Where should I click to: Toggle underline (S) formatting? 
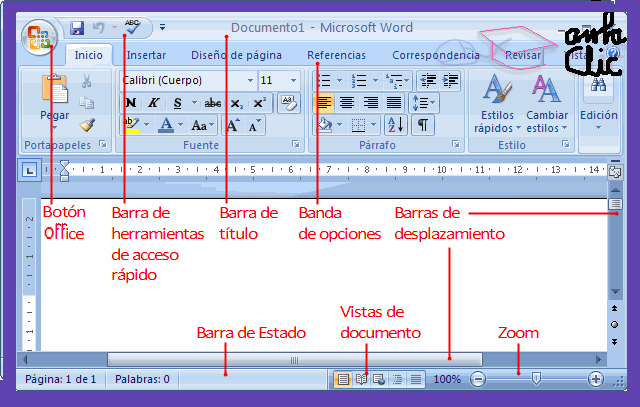tap(178, 102)
